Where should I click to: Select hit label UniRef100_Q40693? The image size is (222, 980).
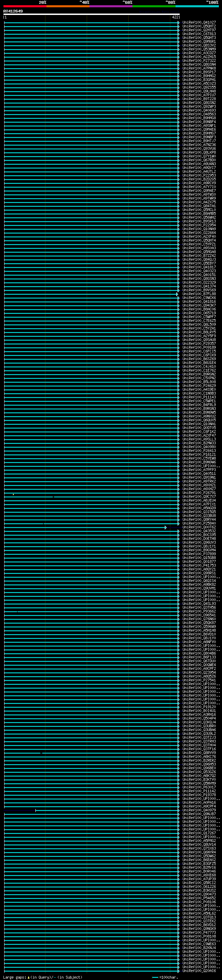(x=199, y=110)
